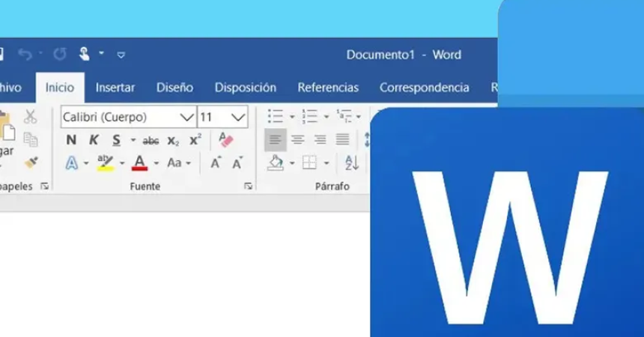Sort text with the A-Z icon

(x=351, y=163)
